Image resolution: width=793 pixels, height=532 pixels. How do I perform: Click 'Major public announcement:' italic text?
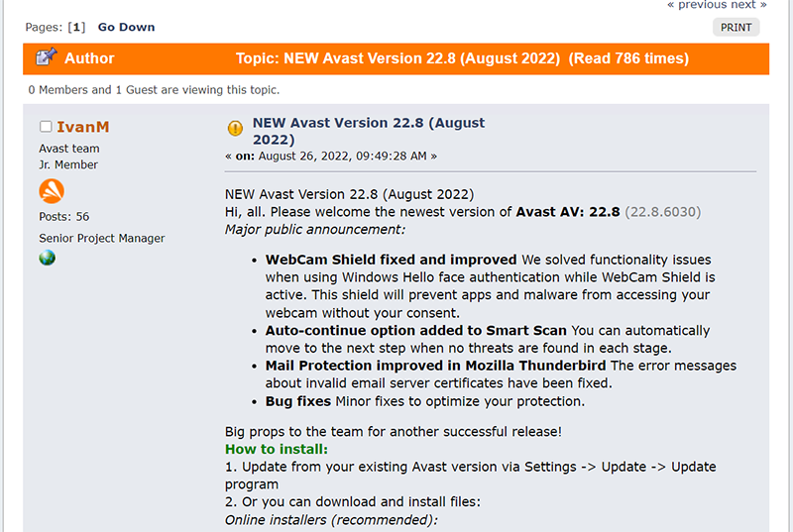315,230
